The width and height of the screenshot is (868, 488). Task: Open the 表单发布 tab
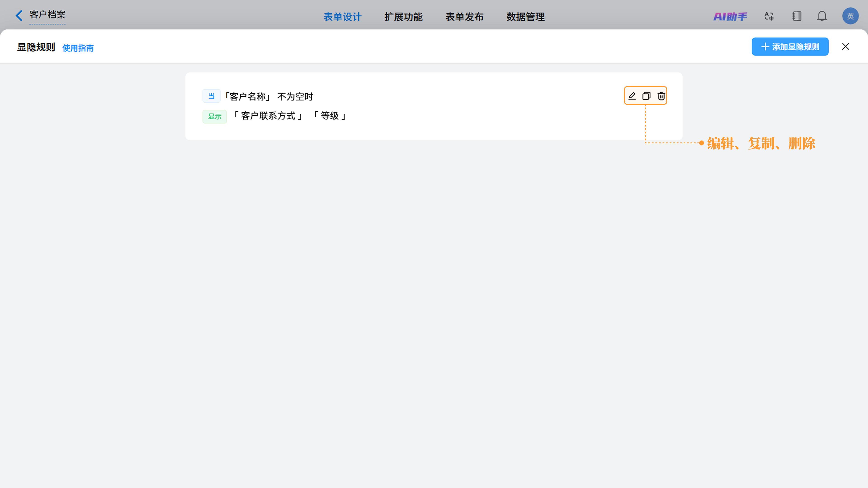click(x=464, y=17)
